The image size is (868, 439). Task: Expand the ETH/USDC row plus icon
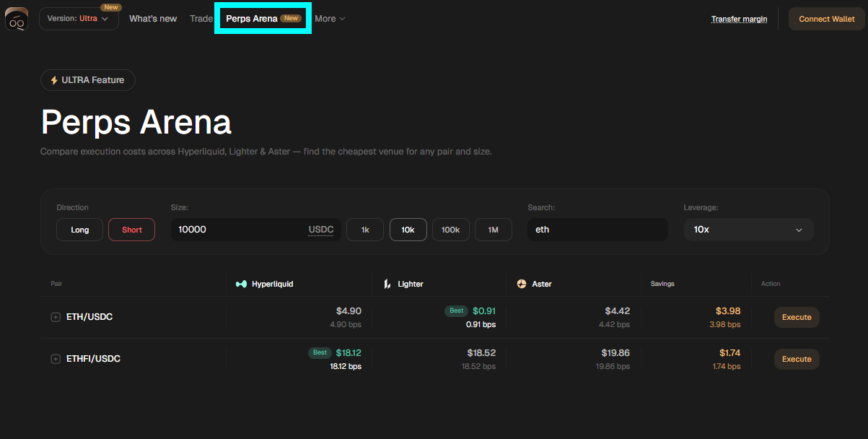[x=56, y=317]
